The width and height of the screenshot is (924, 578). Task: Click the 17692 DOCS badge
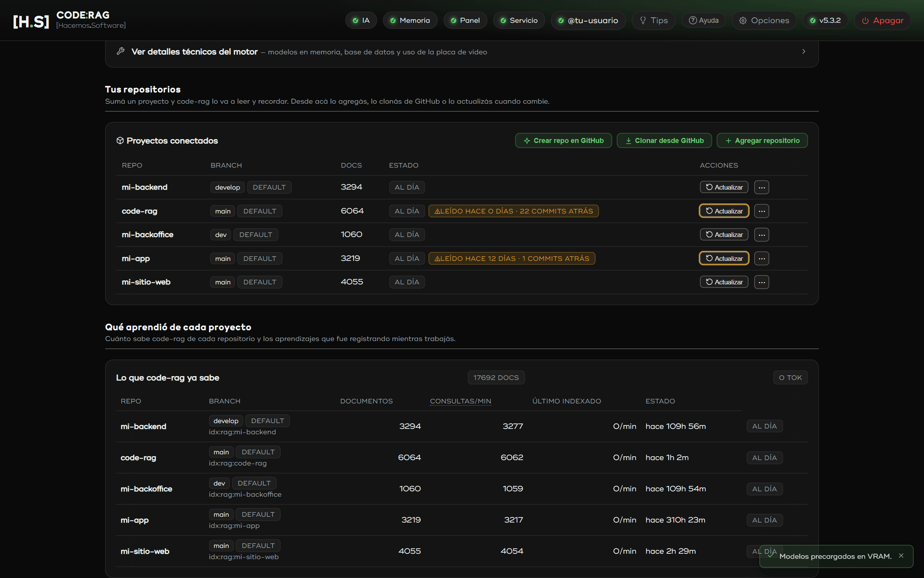(x=496, y=378)
